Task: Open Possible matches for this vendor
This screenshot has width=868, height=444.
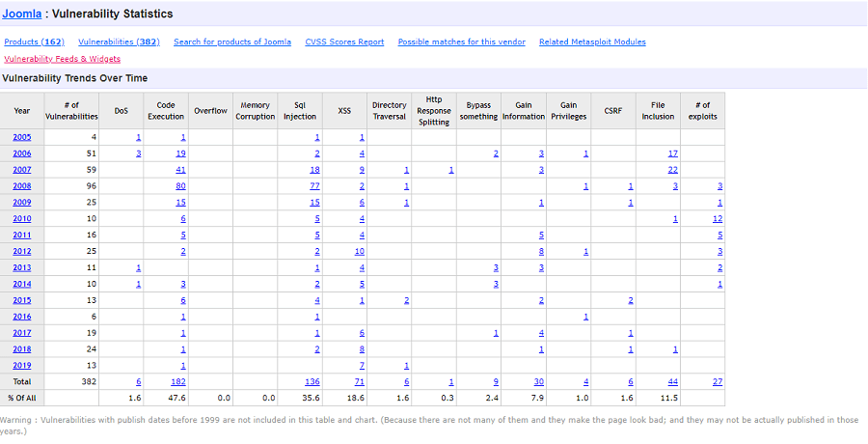Action: [x=462, y=42]
